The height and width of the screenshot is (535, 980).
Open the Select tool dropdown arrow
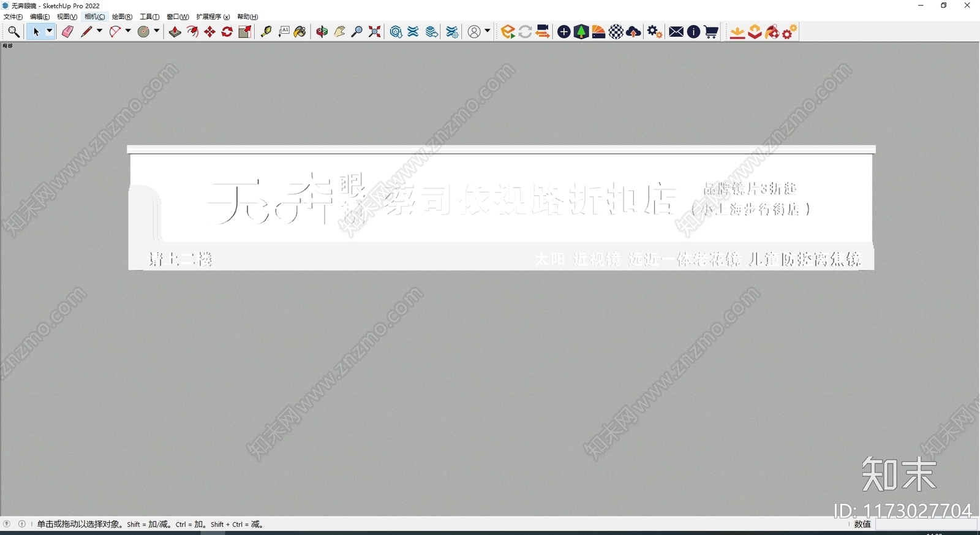[50, 31]
